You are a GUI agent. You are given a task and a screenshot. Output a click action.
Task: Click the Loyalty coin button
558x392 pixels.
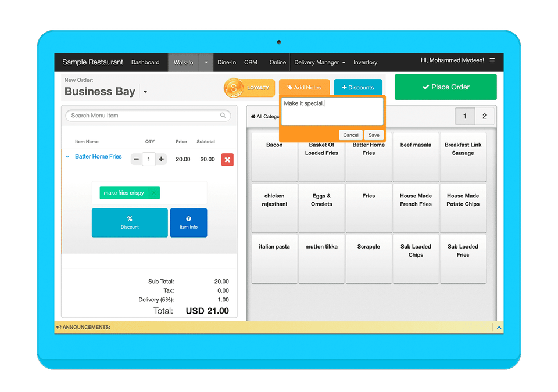(x=249, y=88)
